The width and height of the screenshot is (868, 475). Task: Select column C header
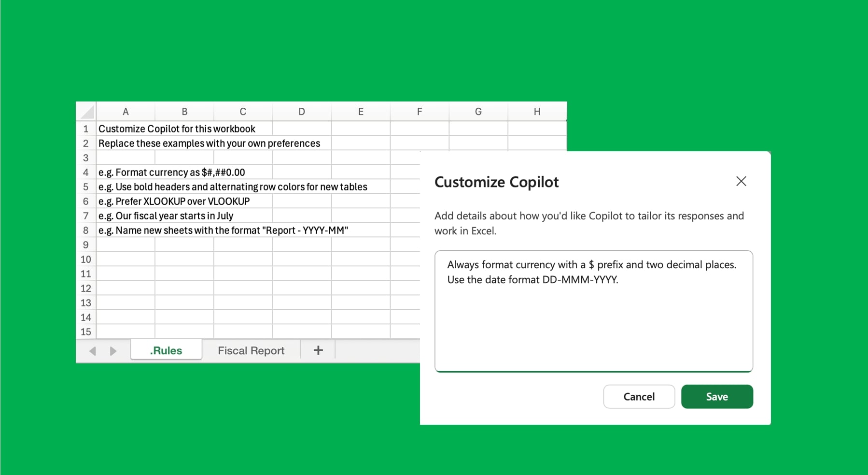click(x=243, y=112)
